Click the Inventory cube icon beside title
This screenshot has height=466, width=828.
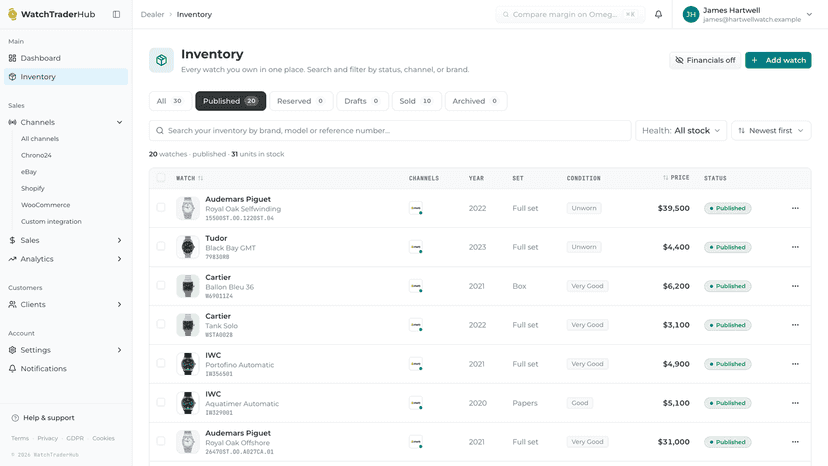pyautogui.click(x=161, y=60)
